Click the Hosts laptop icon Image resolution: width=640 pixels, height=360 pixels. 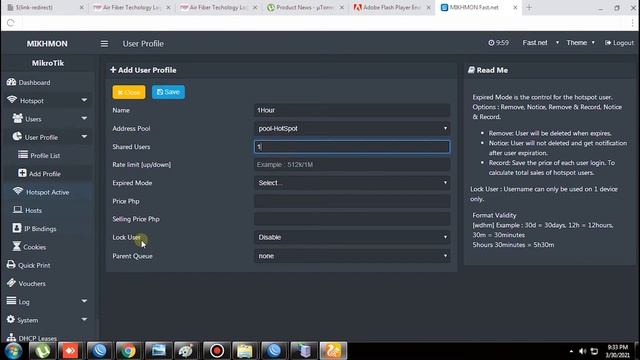click(18, 210)
